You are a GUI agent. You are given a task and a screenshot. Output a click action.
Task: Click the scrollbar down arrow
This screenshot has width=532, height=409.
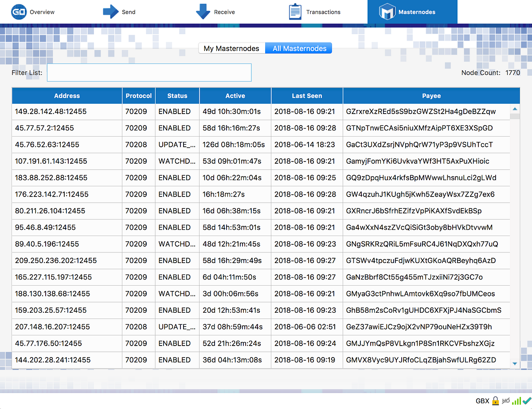(515, 363)
